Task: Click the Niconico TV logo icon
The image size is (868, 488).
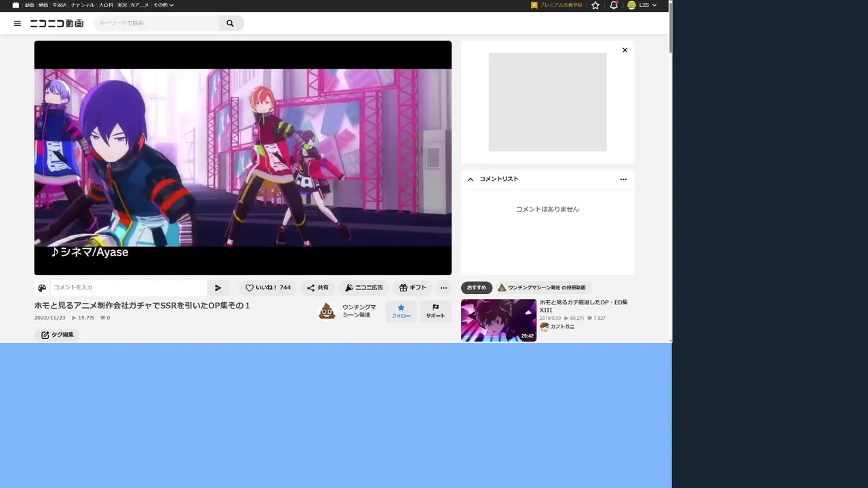Action: (16, 5)
